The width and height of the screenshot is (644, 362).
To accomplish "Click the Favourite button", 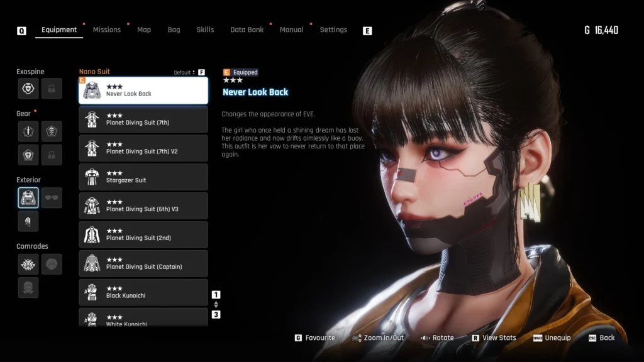I will [315, 337].
